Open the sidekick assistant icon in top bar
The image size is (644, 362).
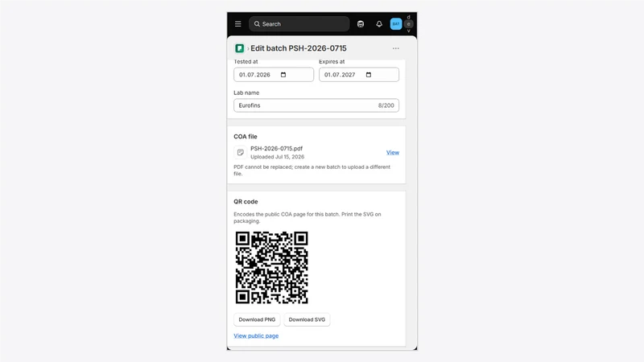click(x=361, y=24)
